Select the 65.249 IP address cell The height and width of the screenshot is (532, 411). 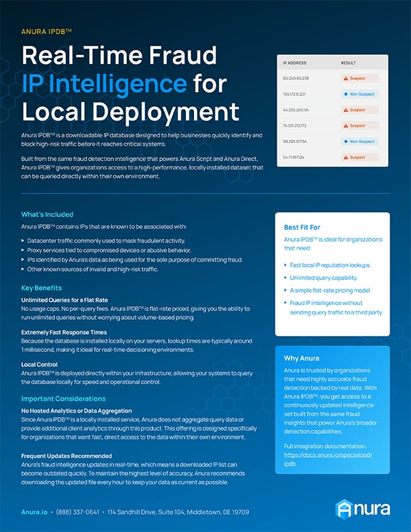295,79
